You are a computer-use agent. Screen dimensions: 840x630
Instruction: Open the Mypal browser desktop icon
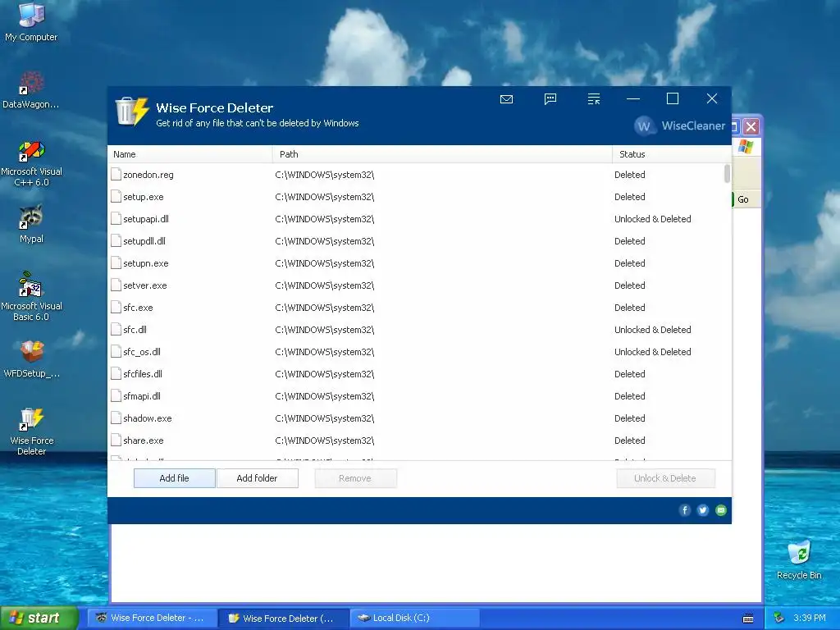click(31, 224)
